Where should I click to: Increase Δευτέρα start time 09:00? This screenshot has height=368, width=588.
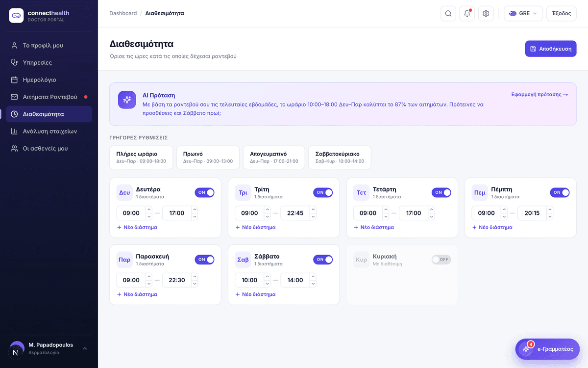point(149,210)
